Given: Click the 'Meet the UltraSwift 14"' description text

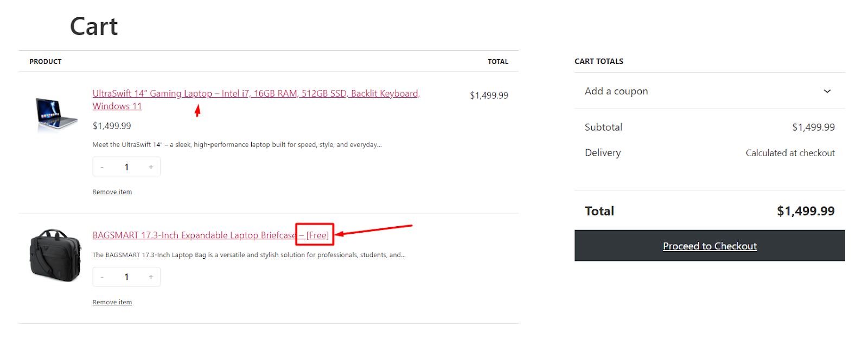Looking at the screenshot, I should 237,145.
